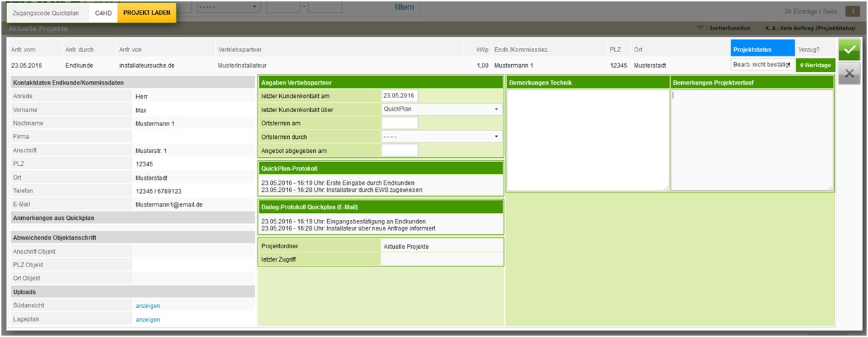This screenshot has width=868, height=337.
Task: Confirm changes with the green checkmark button
Action: coord(850,49)
